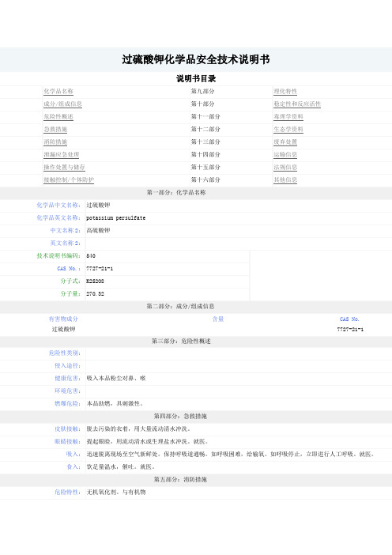Select the molecular weight 270.32
The width and height of the screenshot is (392, 555).
pos(95,294)
